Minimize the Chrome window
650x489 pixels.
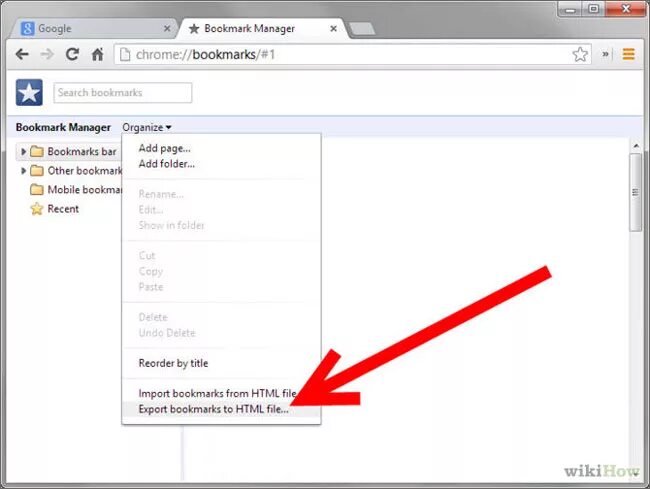point(571,9)
